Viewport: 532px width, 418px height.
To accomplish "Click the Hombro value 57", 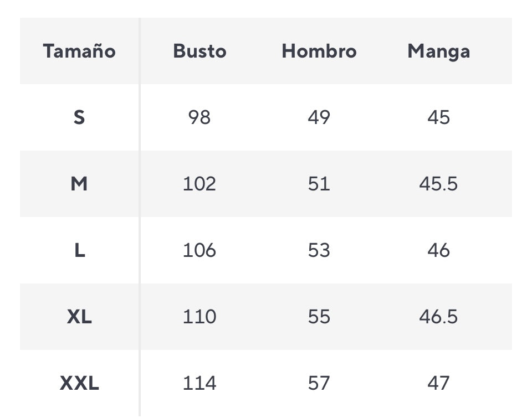I will (x=319, y=383).
